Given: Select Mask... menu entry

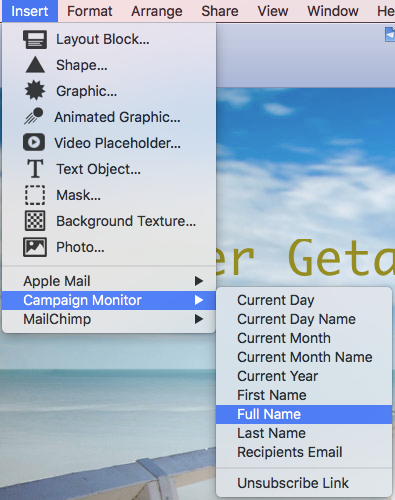Looking at the screenshot, I should coord(109,195).
